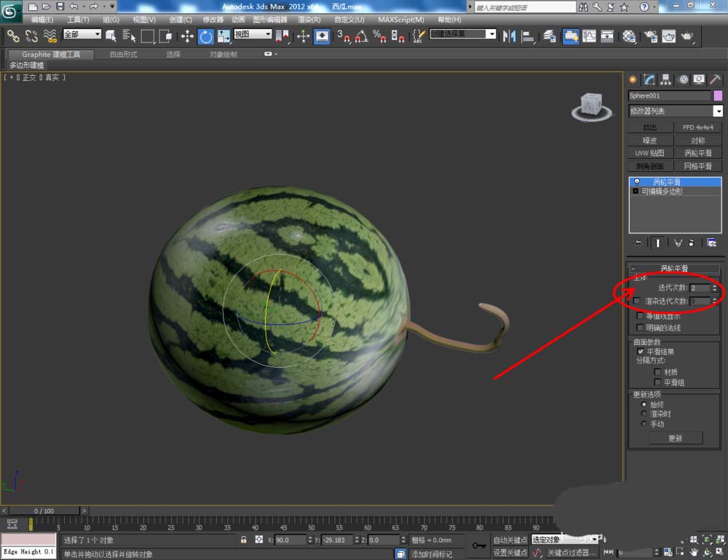
Task: Toggle the 涡轮平滑 modifier lightbulb visibility
Action: [x=636, y=182]
